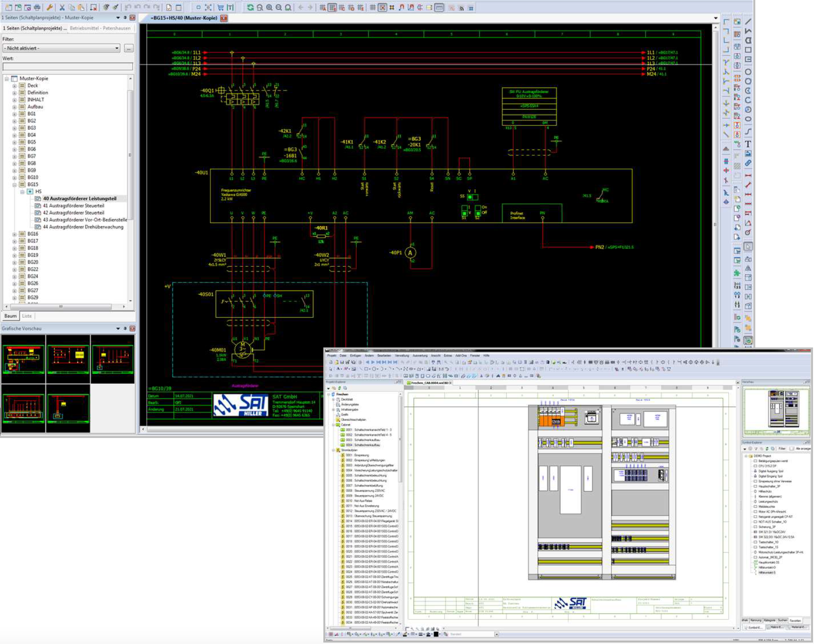Screen dimensions: 814x644
Task: Select the Text tool
Action: 748,144
